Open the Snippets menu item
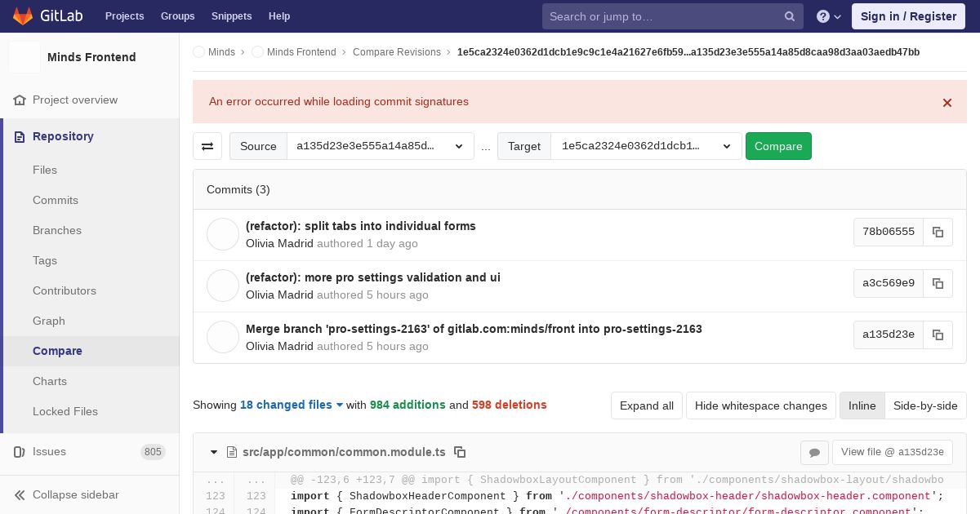The image size is (980, 514). pos(232,16)
